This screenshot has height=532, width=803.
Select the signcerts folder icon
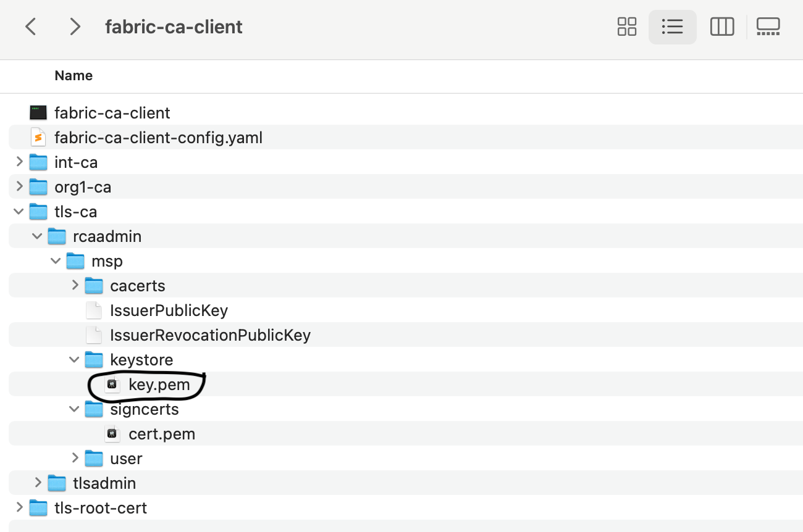pos(94,409)
